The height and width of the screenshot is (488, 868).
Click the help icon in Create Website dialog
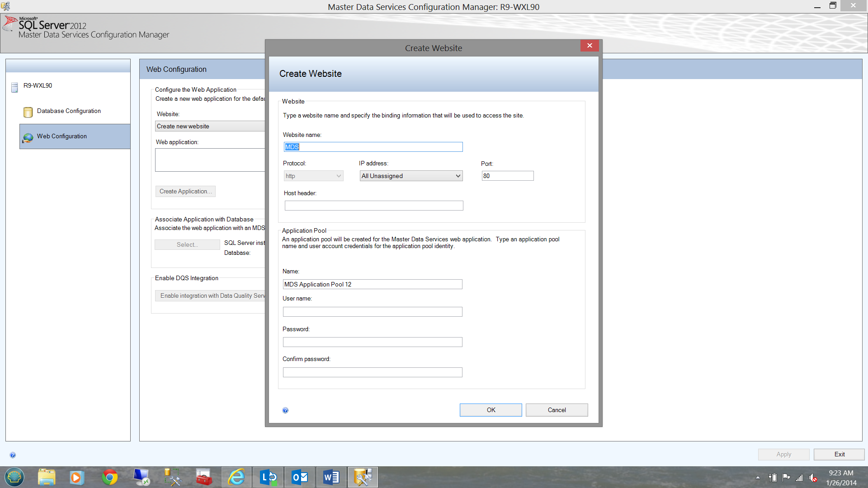(x=285, y=410)
